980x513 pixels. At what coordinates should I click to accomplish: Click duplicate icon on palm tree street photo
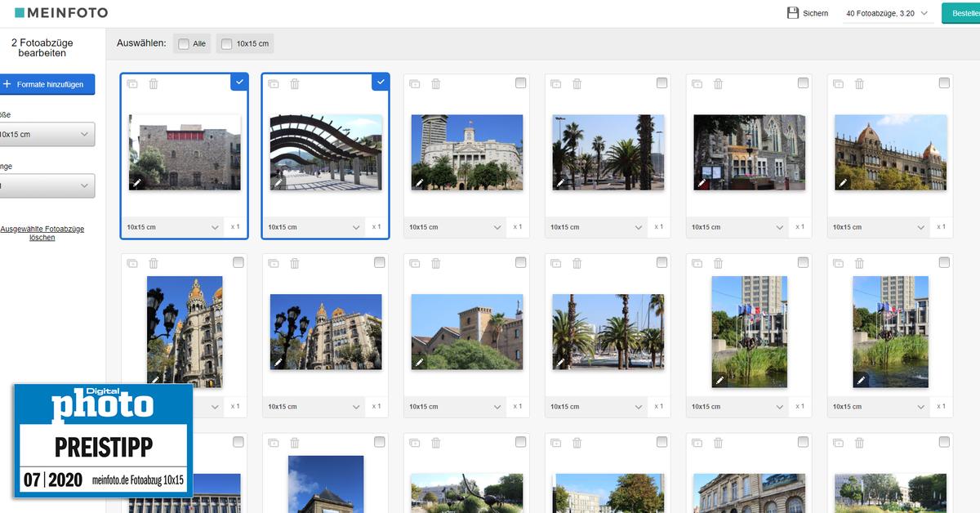(x=556, y=83)
